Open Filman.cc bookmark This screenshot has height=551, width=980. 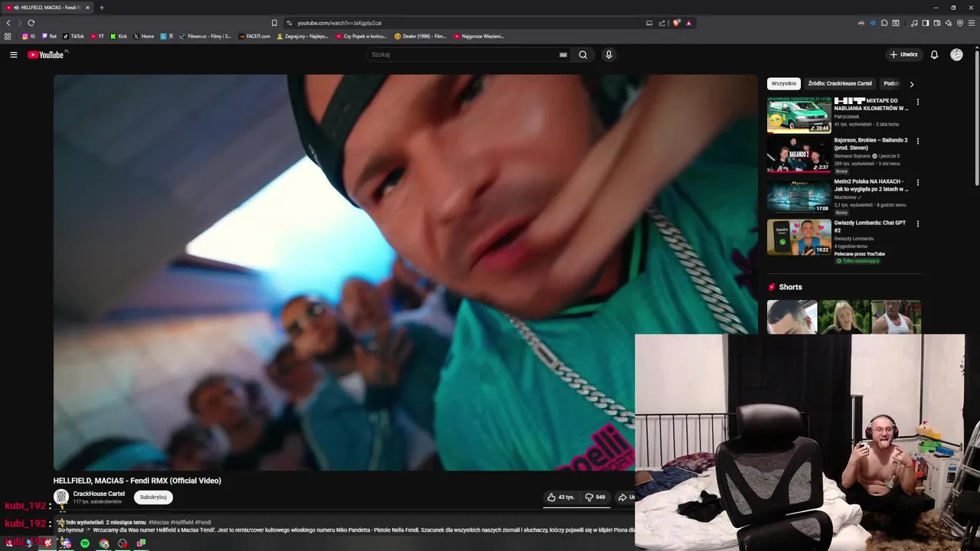click(205, 36)
